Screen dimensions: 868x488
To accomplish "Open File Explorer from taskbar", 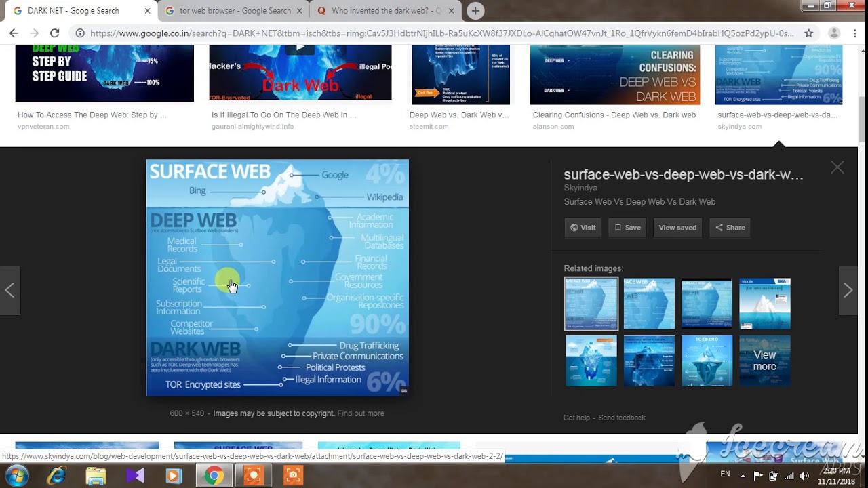I will pyautogui.click(x=96, y=476).
